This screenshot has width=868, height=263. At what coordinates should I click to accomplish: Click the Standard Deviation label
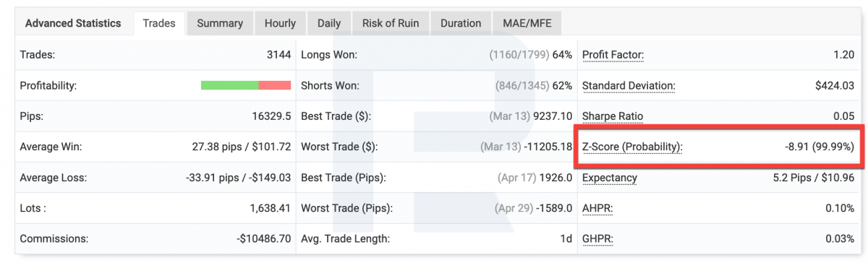629,85
